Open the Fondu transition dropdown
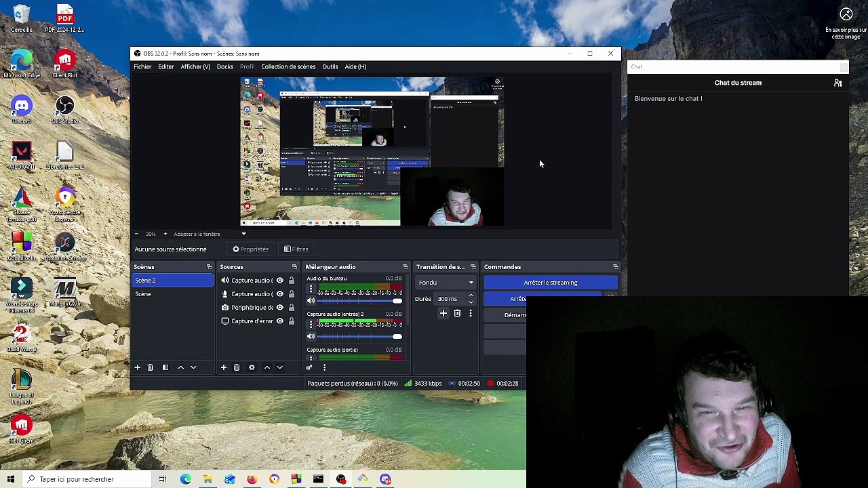This screenshot has width=868, height=488. click(x=446, y=283)
